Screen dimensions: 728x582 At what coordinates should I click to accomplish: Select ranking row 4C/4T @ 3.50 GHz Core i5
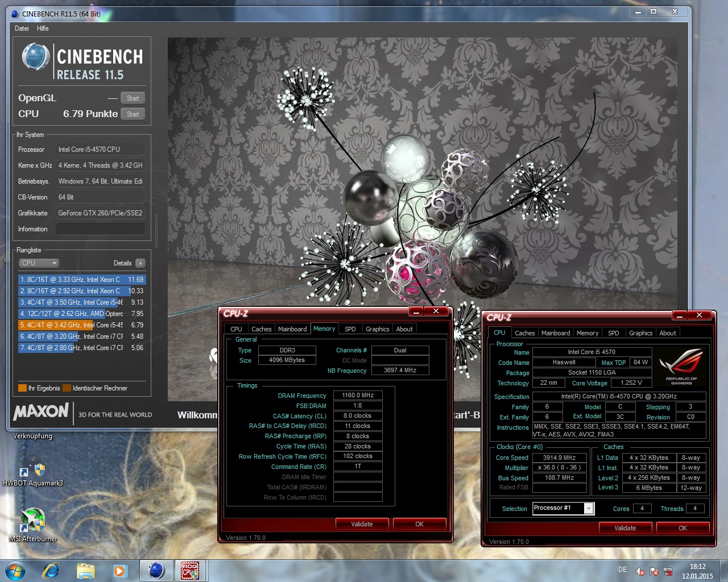(82, 302)
